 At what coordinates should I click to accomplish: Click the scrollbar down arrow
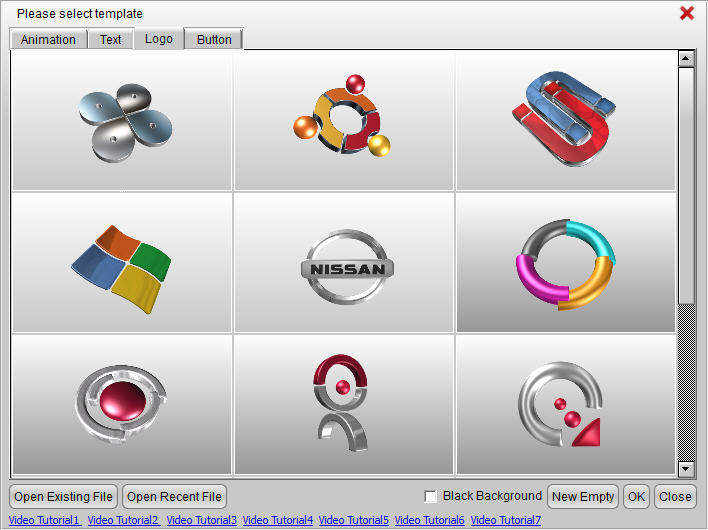[x=686, y=469]
